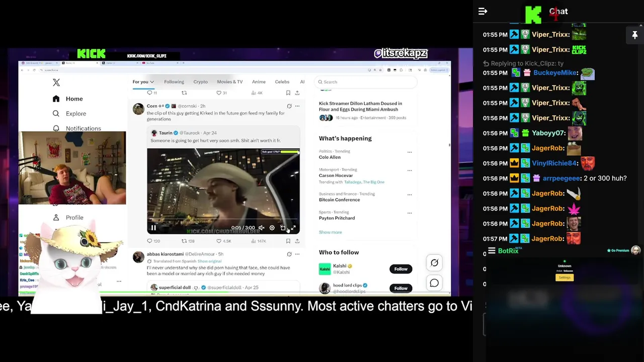Toggle pinned message pin in chat
This screenshot has height=362, width=644.
point(634,35)
